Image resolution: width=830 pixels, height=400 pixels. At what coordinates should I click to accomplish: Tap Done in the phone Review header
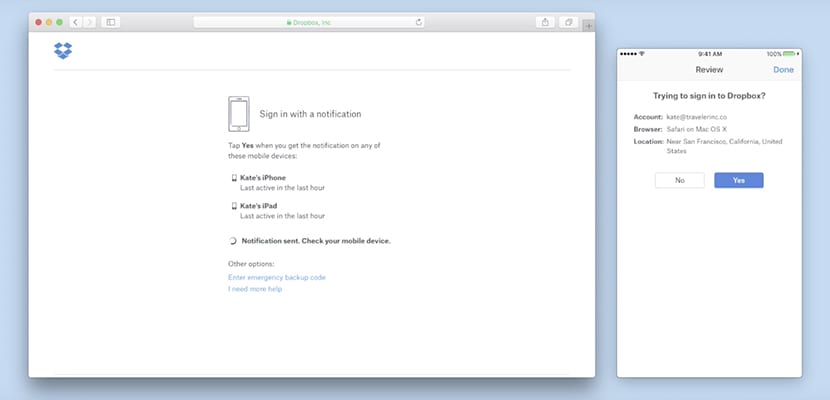[783, 70]
